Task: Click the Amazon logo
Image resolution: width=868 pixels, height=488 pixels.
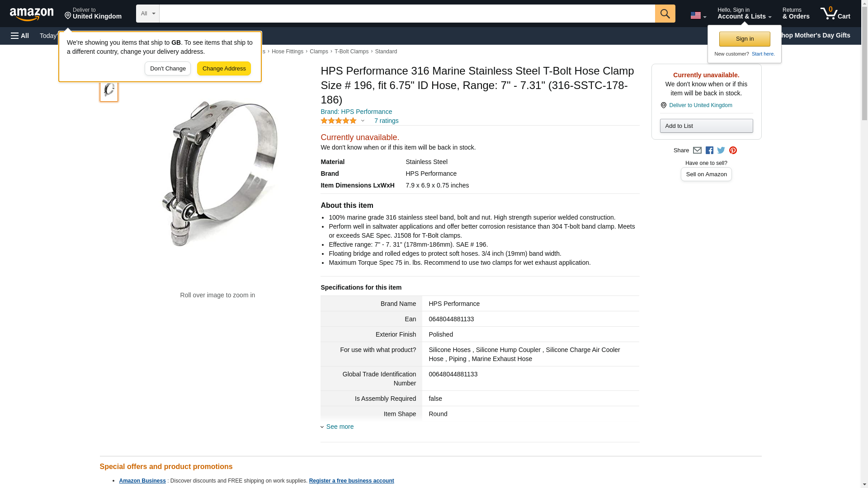Action: click(x=32, y=14)
